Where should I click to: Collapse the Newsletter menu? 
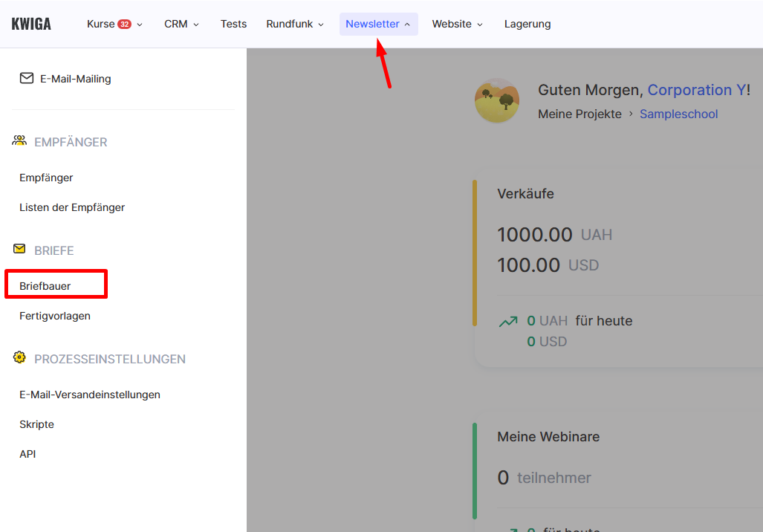pyautogui.click(x=378, y=24)
